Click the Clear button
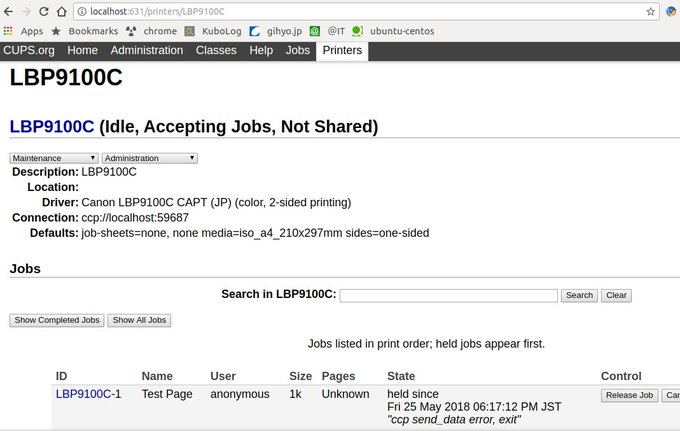The image size is (680, 431). click(x=616, y=295)
